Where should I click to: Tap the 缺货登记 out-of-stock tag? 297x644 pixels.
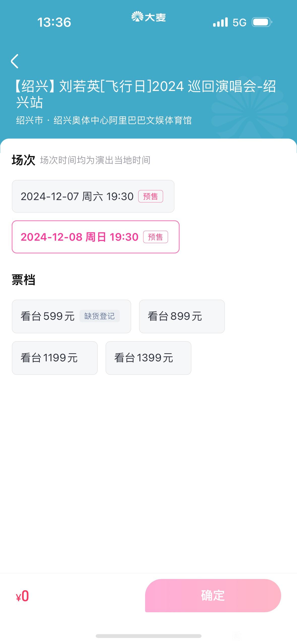100,316
